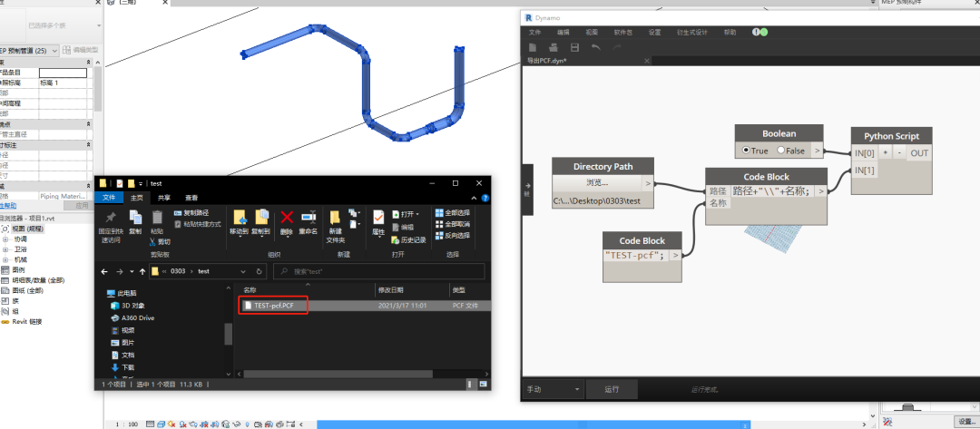Open Explorer 文件 tab
The image size is (980, 429).
tap(109, 198)
